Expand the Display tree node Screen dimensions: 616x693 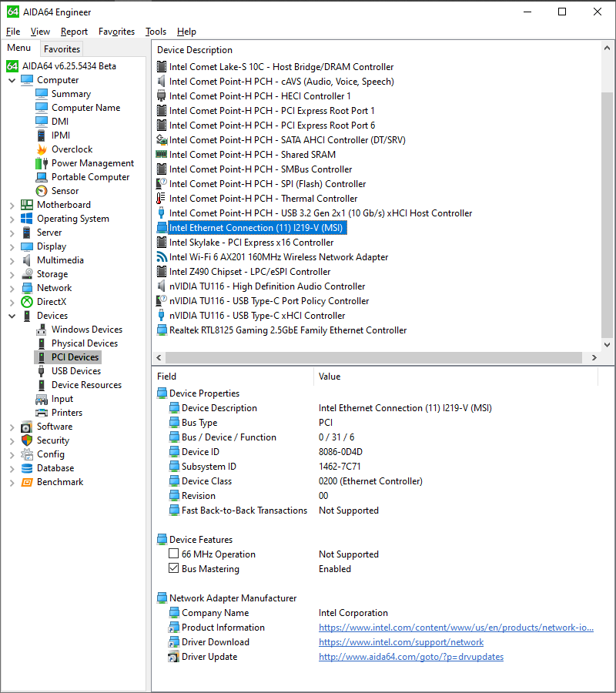click(x=12, y=246)
